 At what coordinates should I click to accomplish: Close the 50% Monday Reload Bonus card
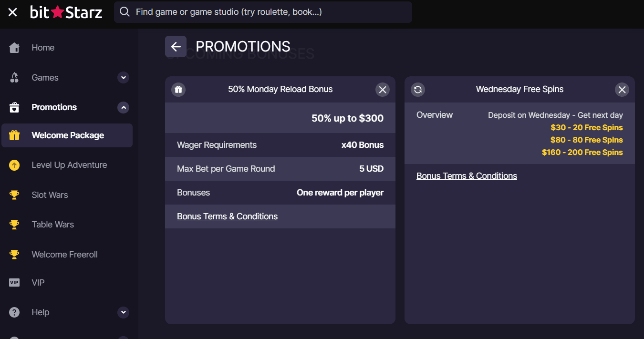point(382,90)
